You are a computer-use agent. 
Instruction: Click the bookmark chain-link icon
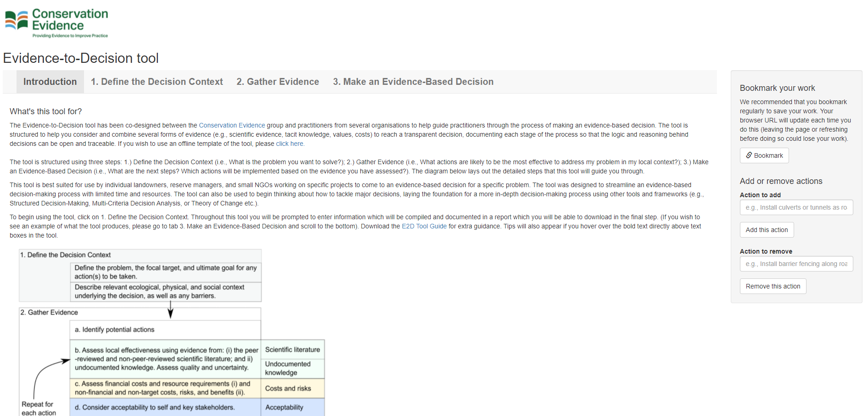pos(749,155)
